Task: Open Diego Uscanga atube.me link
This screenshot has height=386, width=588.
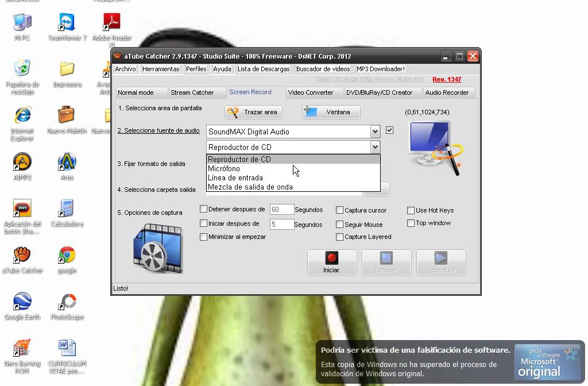Action: pyautogui.click(x=370, y=79)
